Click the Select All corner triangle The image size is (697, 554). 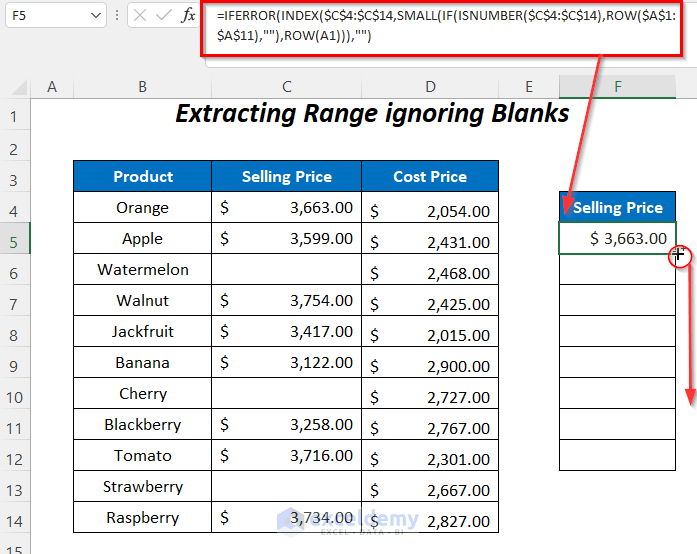tap(19, 87)
